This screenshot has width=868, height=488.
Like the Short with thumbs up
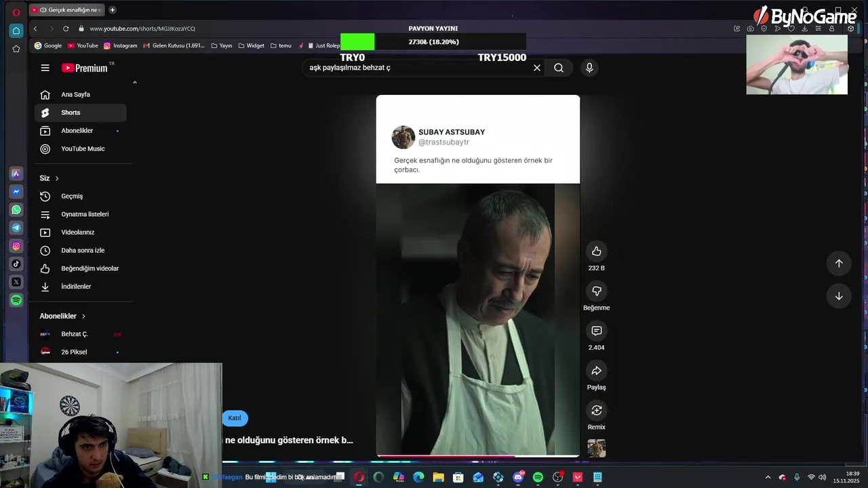[597, 251]
